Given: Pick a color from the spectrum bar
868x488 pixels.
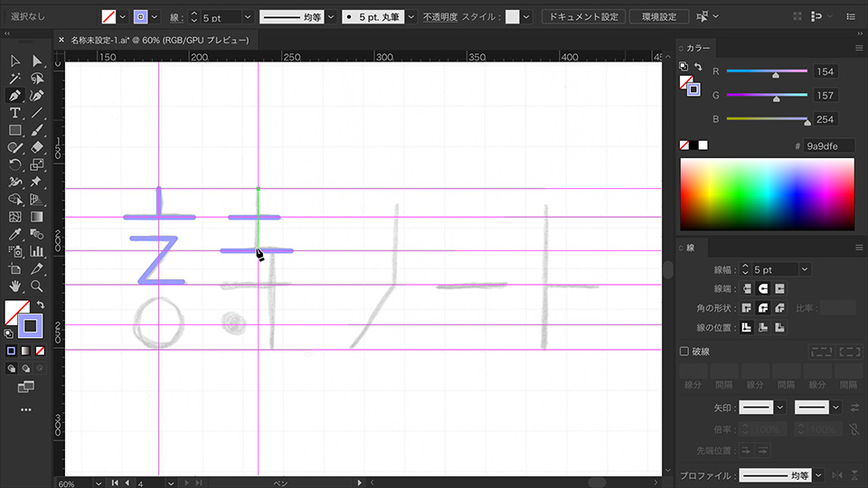Looking at the screenshot, I should 768,194.
